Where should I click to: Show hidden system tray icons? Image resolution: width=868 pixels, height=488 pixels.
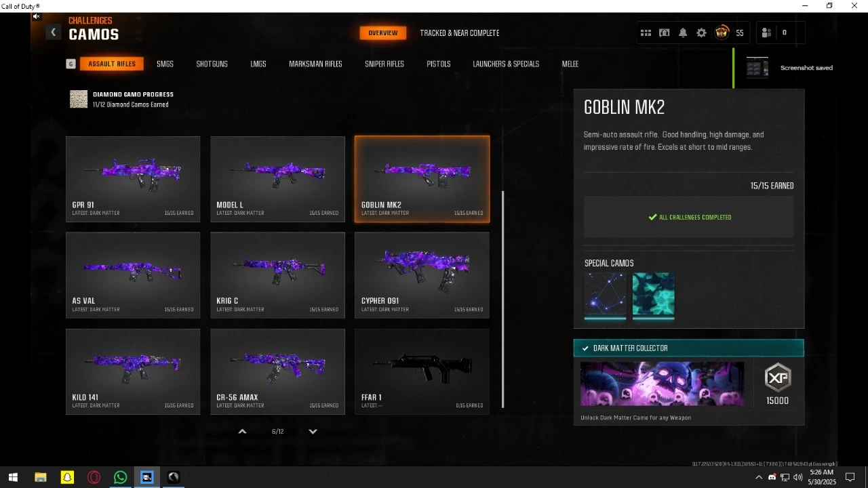[759, 477]
